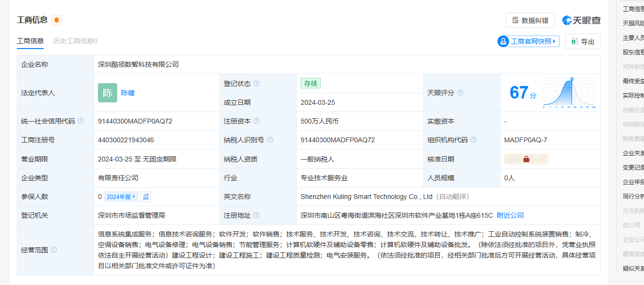Click help icon next to 注册地址

point(256,215)
